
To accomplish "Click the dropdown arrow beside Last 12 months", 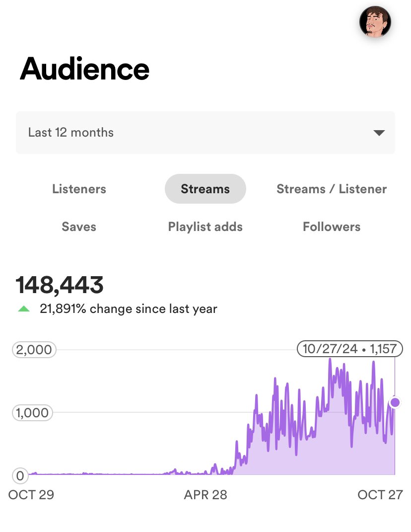I will pos(379,133).
